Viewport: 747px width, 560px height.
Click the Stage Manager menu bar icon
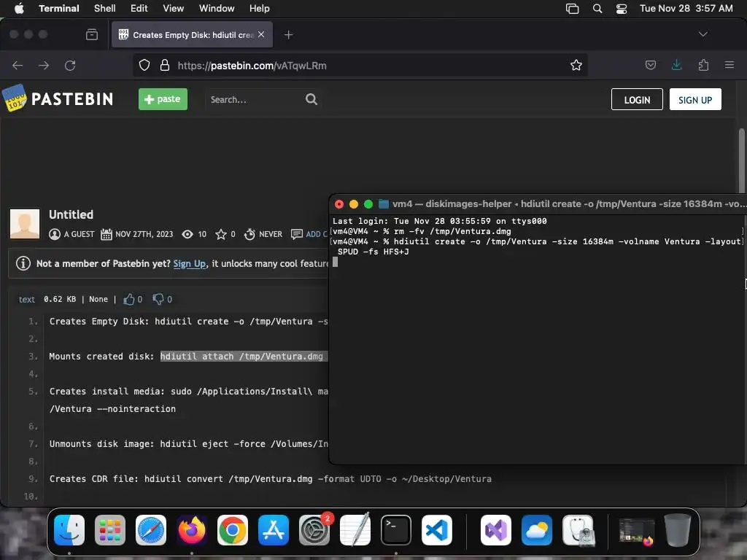pyautogui.click(x=572, y=9)
